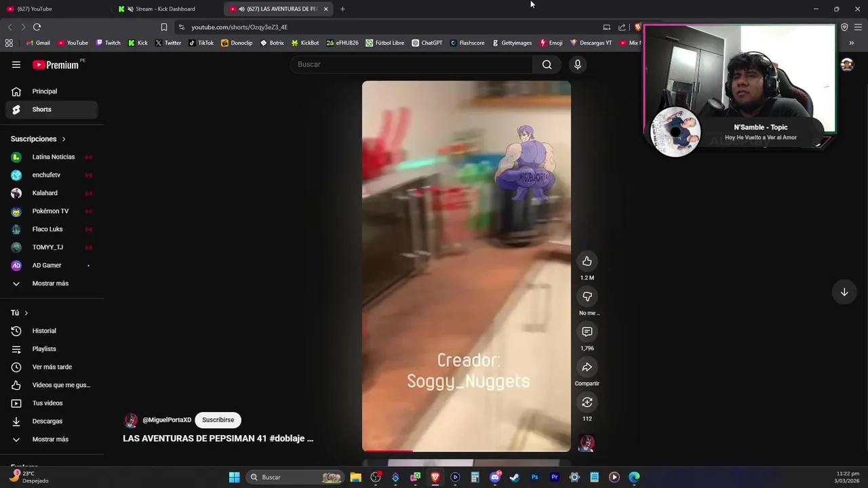Screen dimensions: 868x488
Task: Open Microsoft Edge from taskbar
Action: pos(634,477)
